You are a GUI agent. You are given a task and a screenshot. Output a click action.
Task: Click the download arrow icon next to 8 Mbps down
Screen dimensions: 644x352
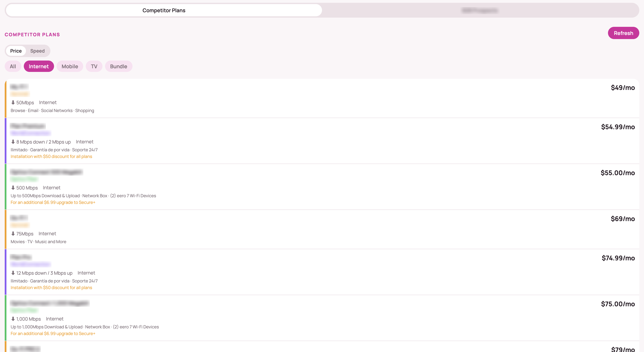(13, 142)
